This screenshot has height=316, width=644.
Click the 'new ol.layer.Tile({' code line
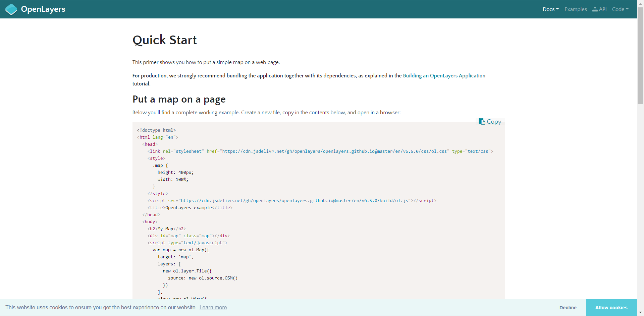click(x=187, y=271)
